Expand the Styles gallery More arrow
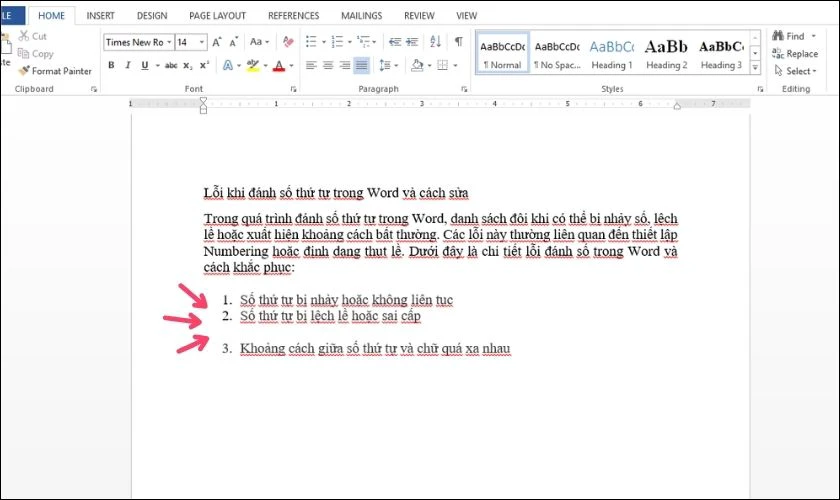Screen dimensions: 840x500 point(755,68)
